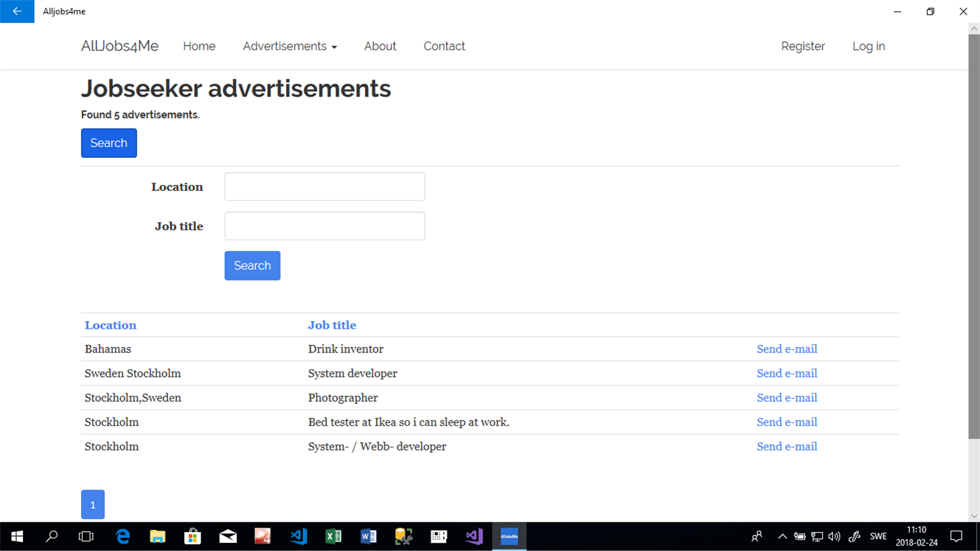Go to page 1 of results
Image resolution: width=980 pixels, height=551 pixels.
coord(93,505)
